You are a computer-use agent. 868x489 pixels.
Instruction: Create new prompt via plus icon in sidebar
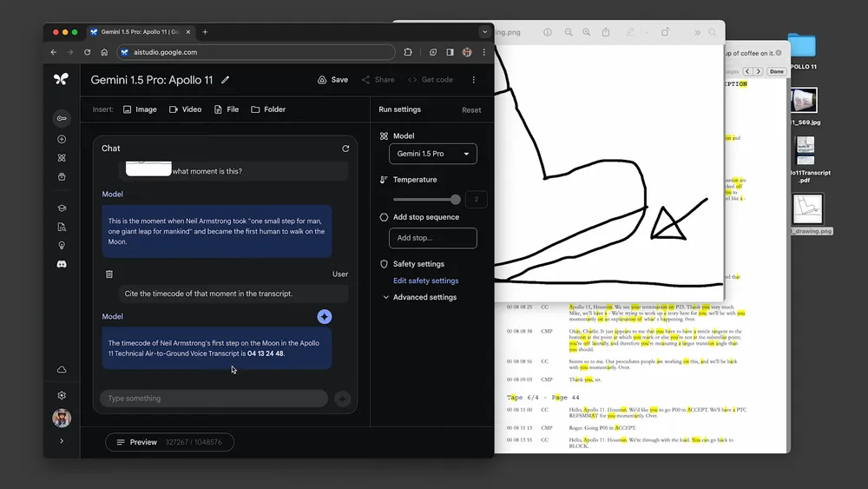pos(62,139)
